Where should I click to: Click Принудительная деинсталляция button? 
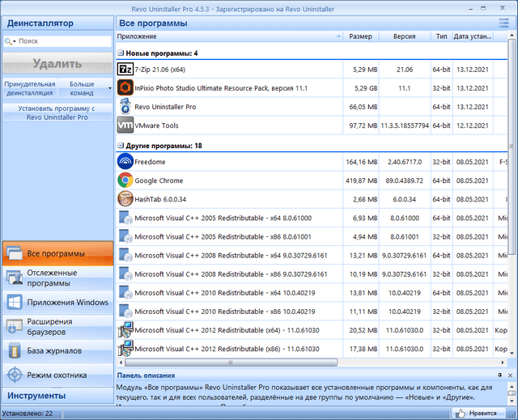[30, 88]
